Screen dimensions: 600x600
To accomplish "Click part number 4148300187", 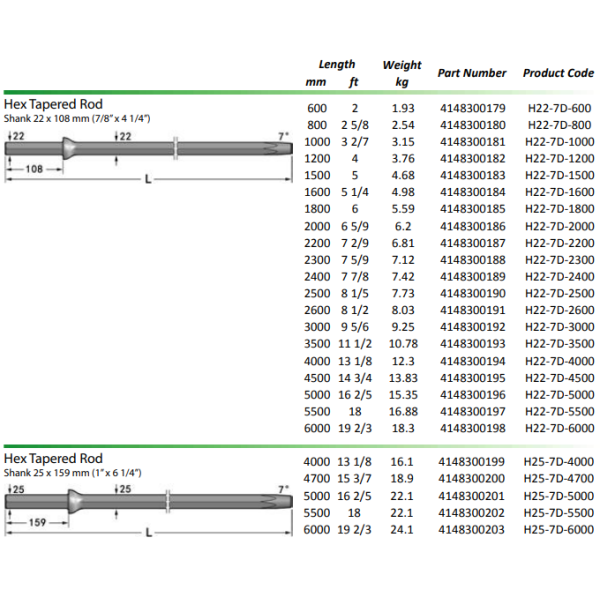I will (473, 243).
